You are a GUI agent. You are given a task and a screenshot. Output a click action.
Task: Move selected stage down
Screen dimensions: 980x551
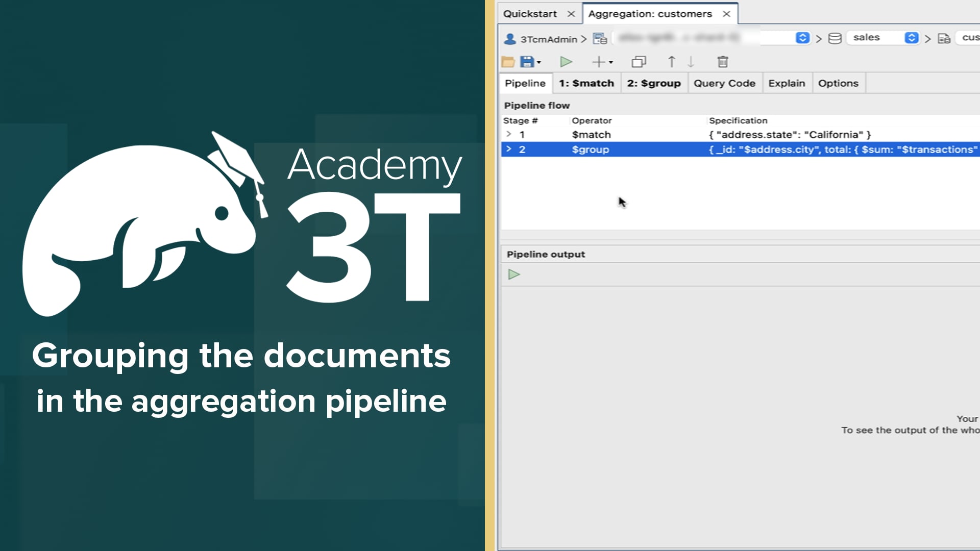pos(691,62)
